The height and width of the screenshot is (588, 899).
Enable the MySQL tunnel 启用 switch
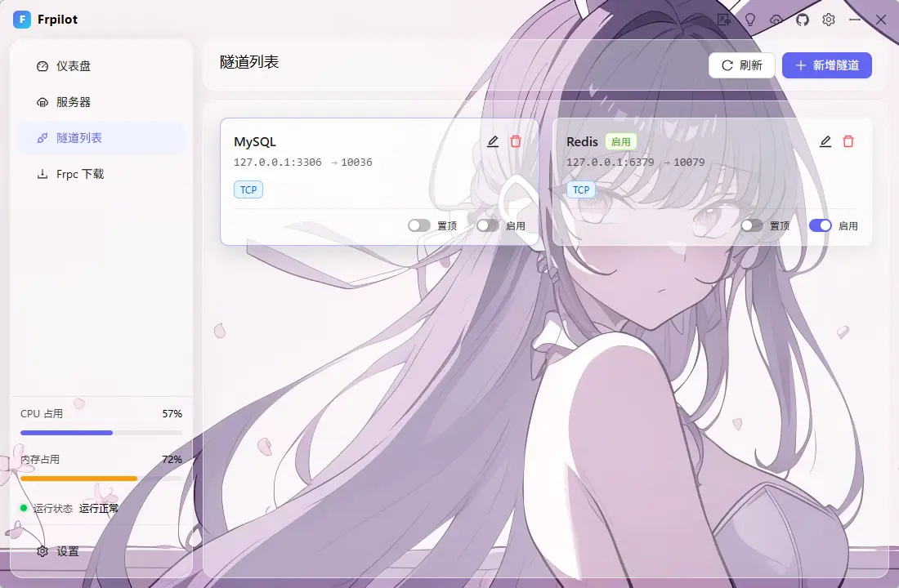pos(487,225)
